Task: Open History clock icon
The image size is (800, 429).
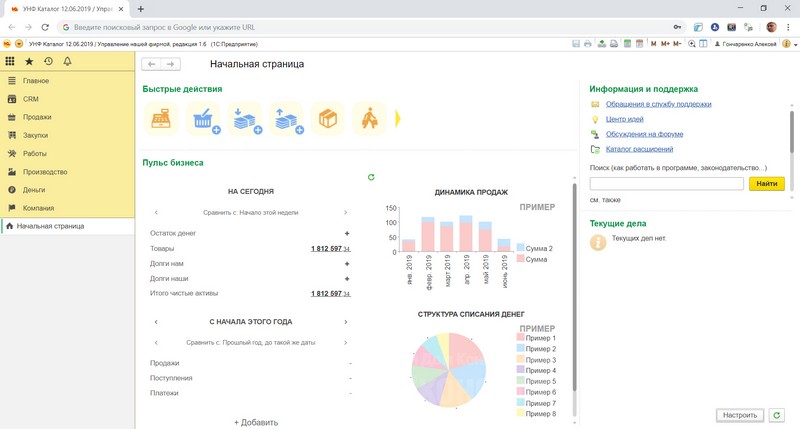Action: (x=48, y=61)
